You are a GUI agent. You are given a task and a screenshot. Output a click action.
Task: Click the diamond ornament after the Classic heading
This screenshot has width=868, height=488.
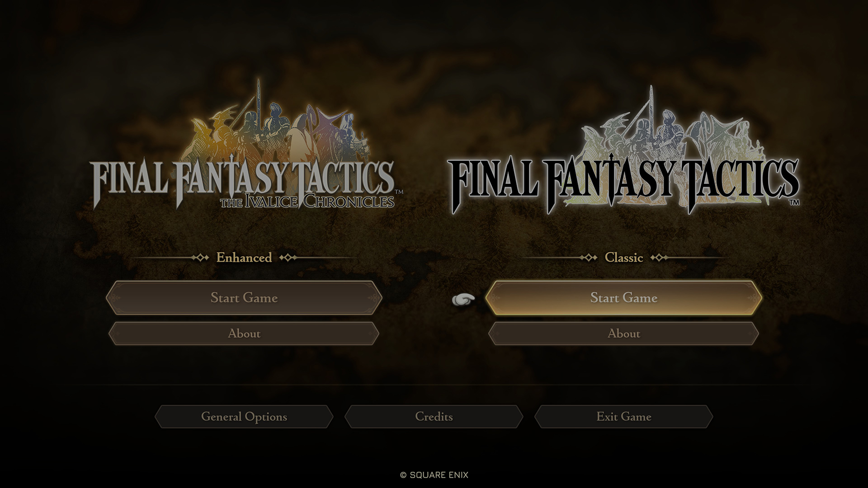click(659, 258)
